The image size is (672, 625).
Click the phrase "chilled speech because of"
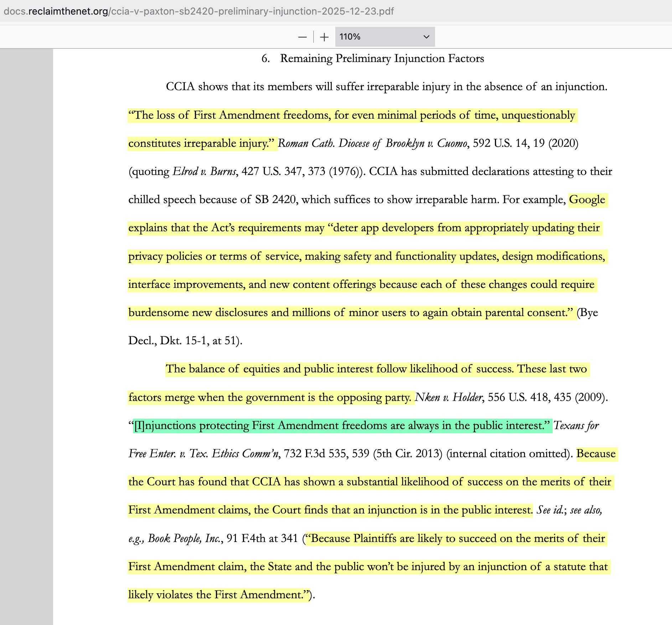(x=190, y=200)
